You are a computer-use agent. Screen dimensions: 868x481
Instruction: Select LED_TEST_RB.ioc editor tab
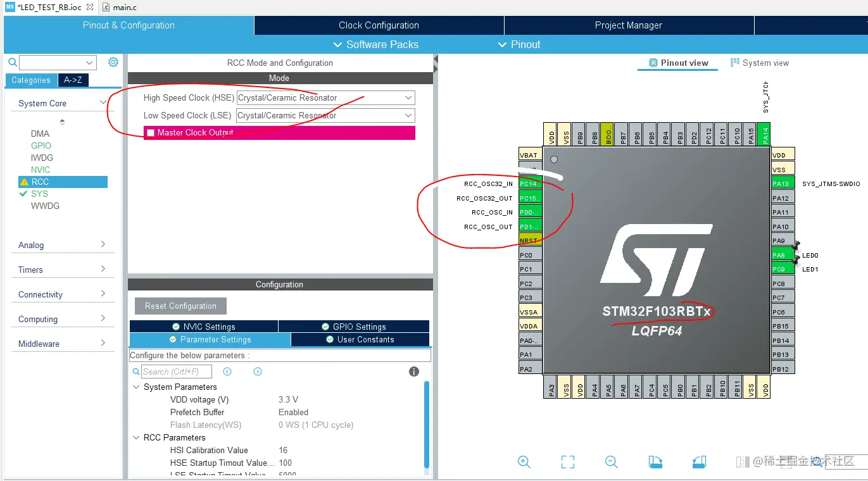click(x=49, y=8)
